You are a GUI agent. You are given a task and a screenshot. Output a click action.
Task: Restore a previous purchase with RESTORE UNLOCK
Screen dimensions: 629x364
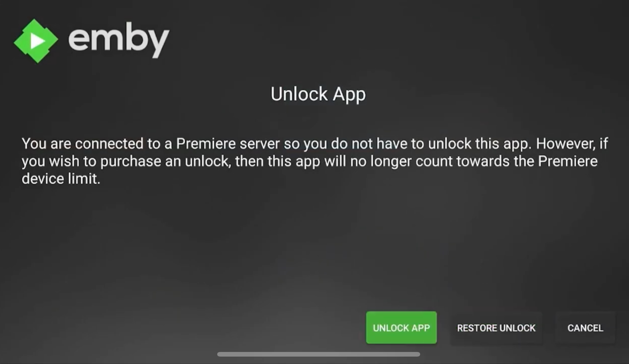pyautogui.click(x=496, y=328)
